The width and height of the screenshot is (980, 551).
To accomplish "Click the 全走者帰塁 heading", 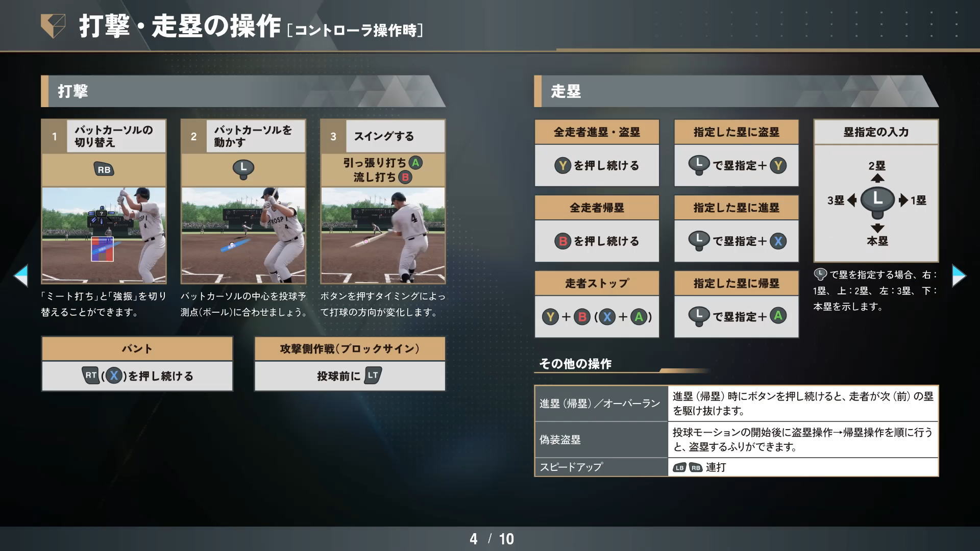I will (x=597, y=208).
